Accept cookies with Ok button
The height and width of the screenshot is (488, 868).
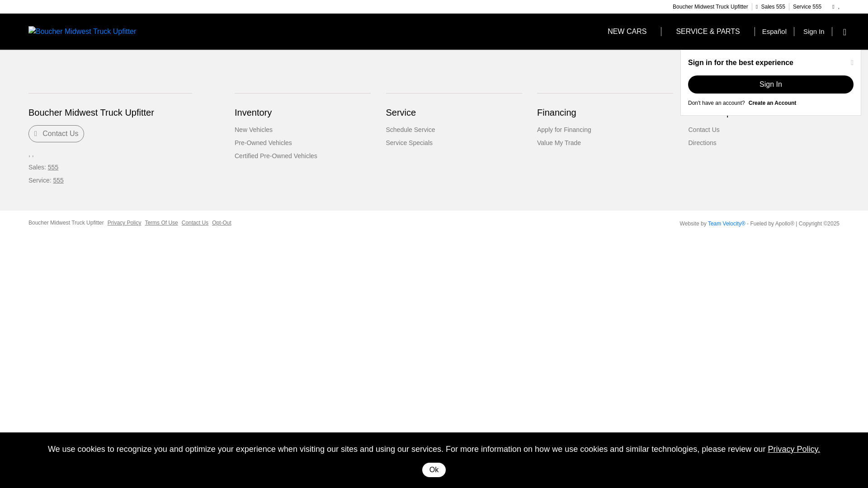click(x=434, y=470)
